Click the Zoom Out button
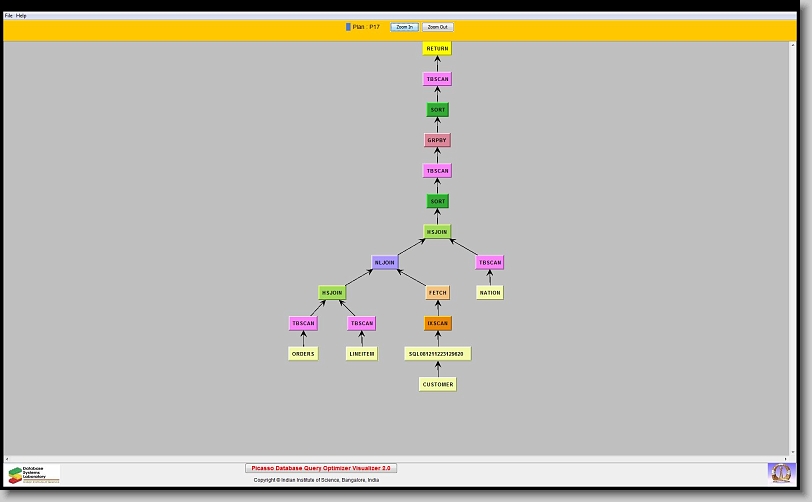Screen dimensions: 812x502 [437, 27]
